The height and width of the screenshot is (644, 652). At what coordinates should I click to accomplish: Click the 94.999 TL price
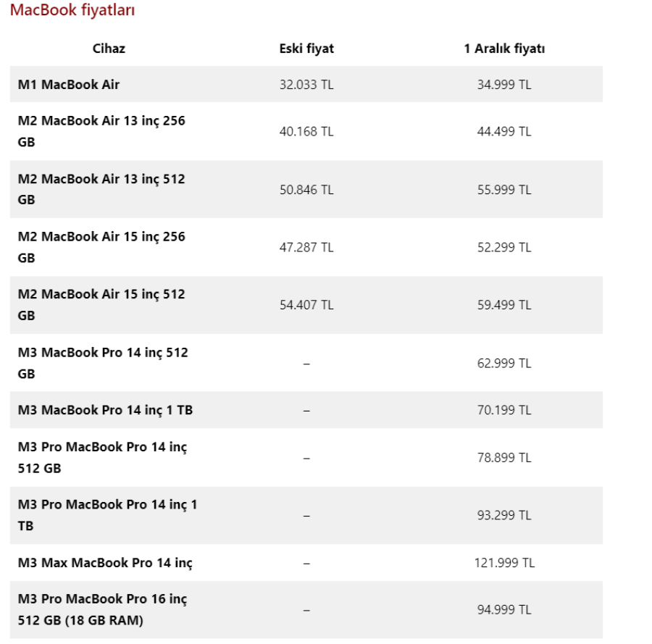504,610
